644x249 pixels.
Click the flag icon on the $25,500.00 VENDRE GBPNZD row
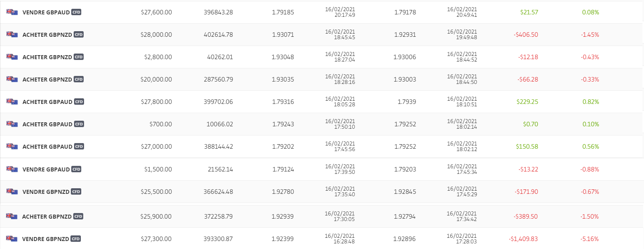click(12, 191)
